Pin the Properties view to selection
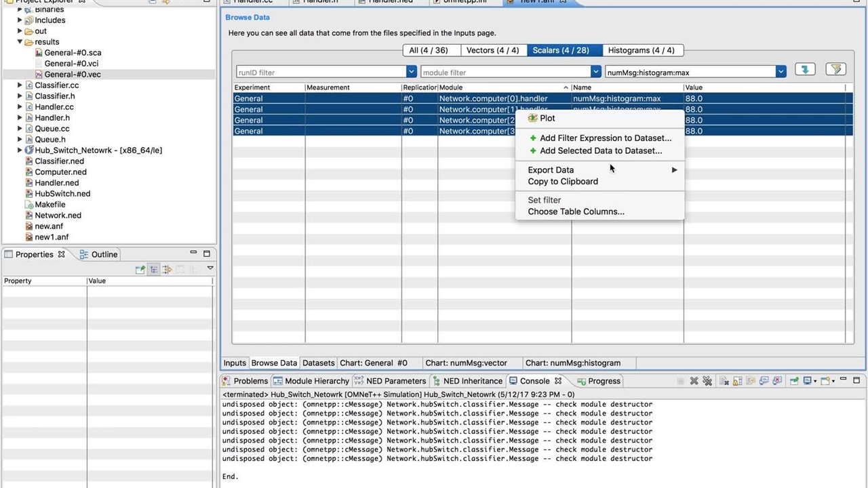The image size is (868, 488). (140, 269)
